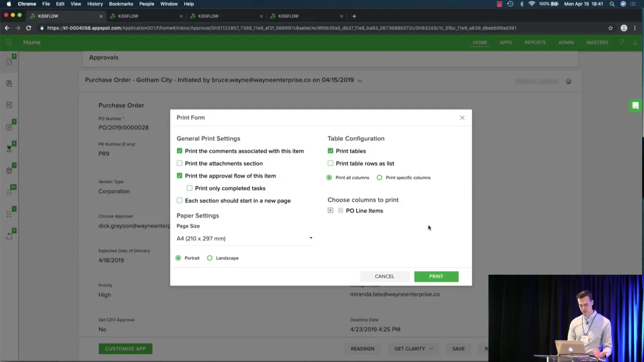Image resolution: width=644 pixels, height=362 pixels.
Task: Open the Bookmarks menu
Action: click(x=121, y=4)
